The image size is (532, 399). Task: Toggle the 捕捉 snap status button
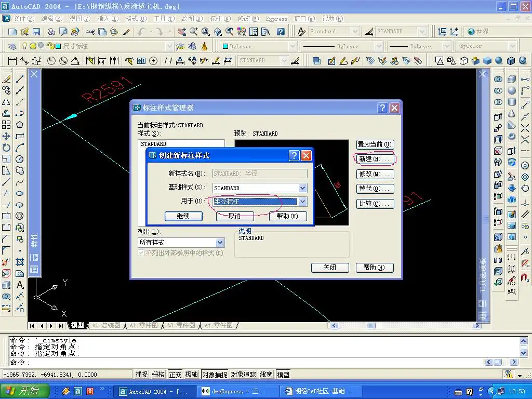141,375
